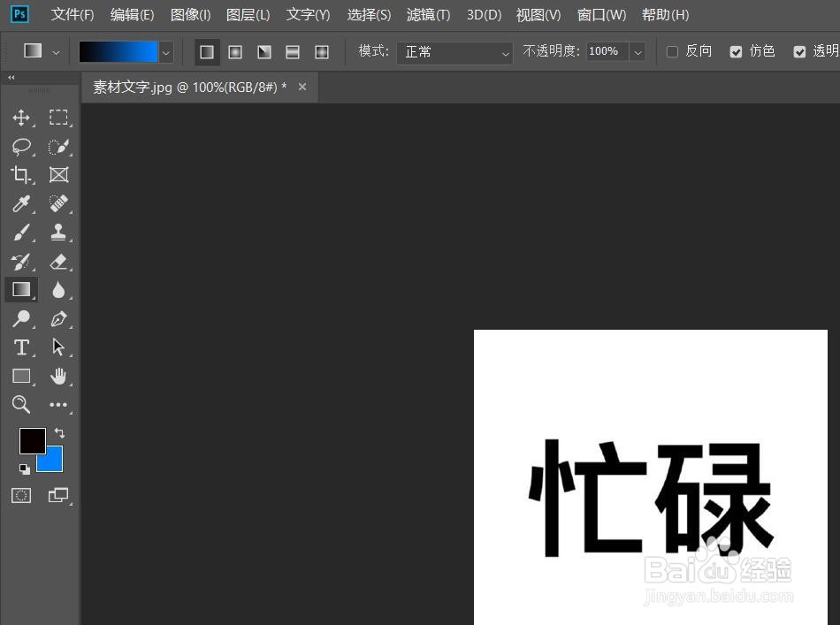Select the Brush tool
Viewport: 840px width, 625px height.
tap(21, 232)
